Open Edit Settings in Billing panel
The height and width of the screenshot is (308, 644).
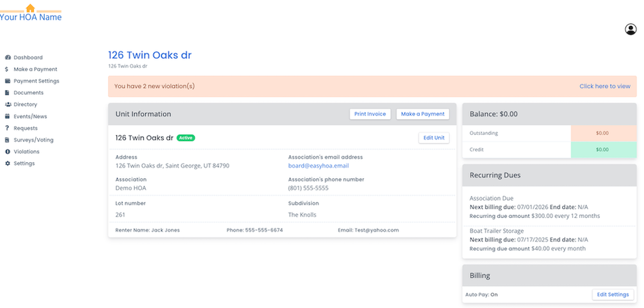pos(612,294)
